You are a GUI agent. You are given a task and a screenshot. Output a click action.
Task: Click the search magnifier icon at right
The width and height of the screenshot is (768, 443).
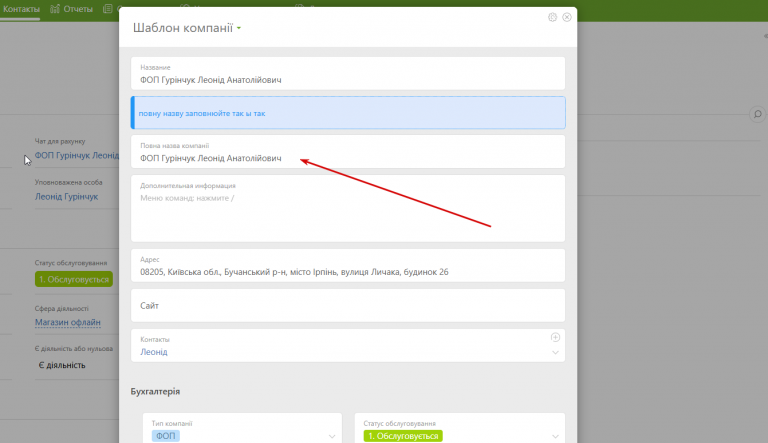(x=757, y=114)
